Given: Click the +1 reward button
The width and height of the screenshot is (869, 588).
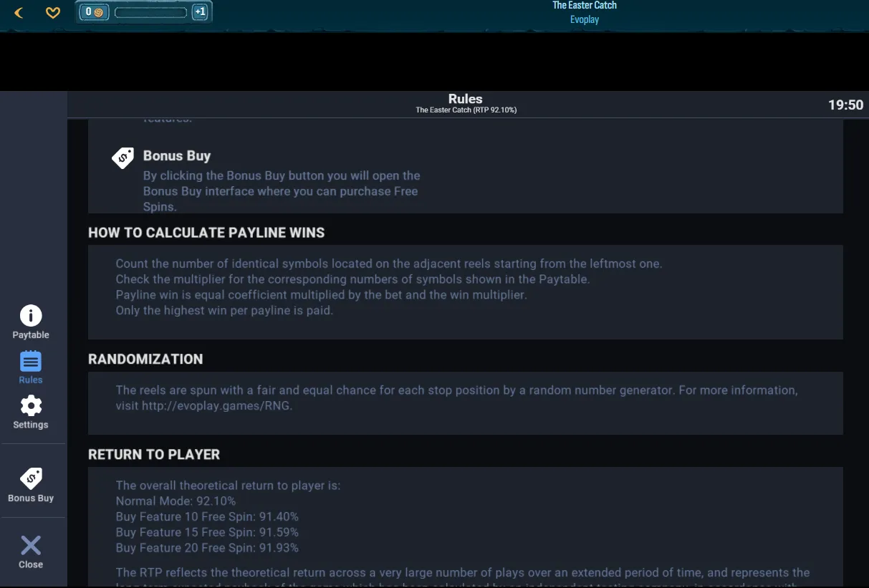Looking at the screenshot, I should coord(200,12).
